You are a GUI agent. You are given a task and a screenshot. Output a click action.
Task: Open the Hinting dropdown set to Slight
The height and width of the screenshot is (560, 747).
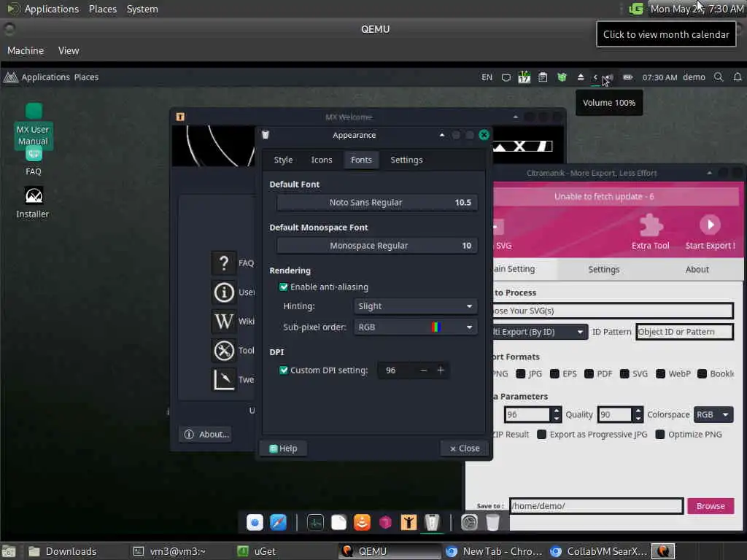pyautogui.click(x=415, y=306)
